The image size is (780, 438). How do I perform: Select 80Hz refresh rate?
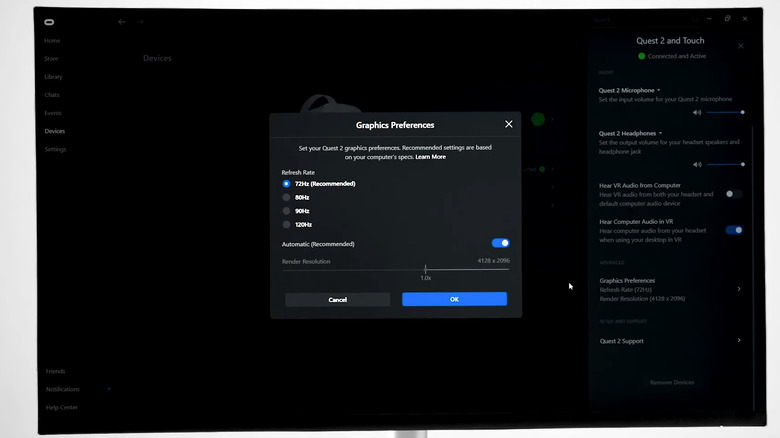click(x=286, y=197)
